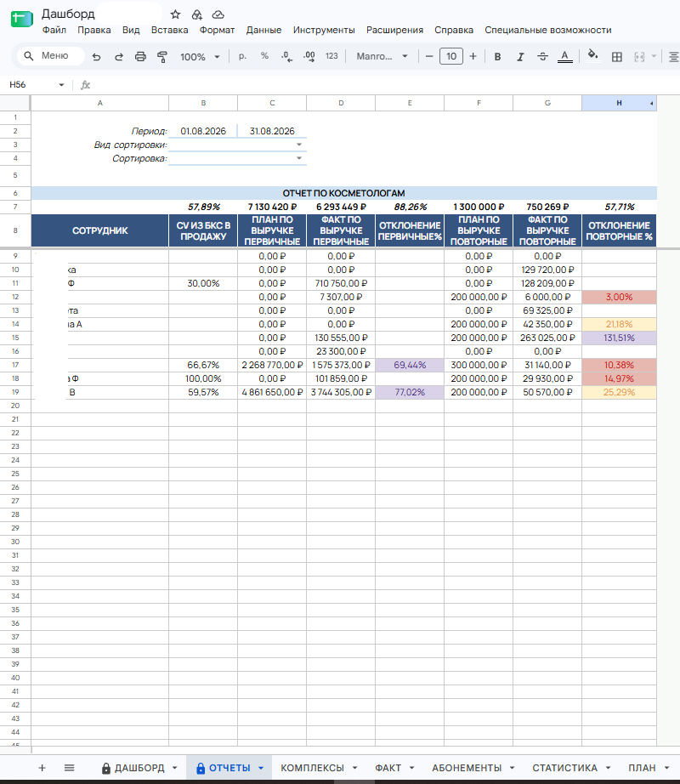Open the all sheets list icon
The image size is (680, 784).
pyautogui.click(x=70, y=768)
